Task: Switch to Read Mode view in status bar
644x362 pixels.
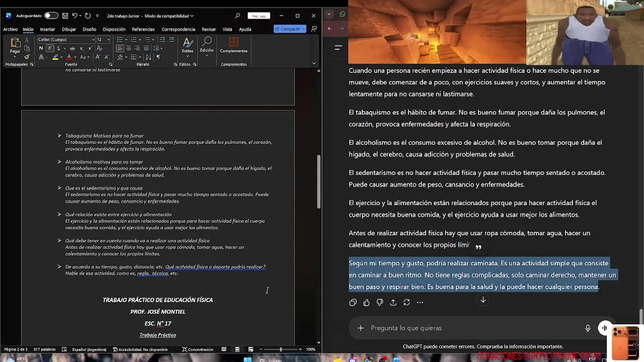Action: click(x=224, y=349)
